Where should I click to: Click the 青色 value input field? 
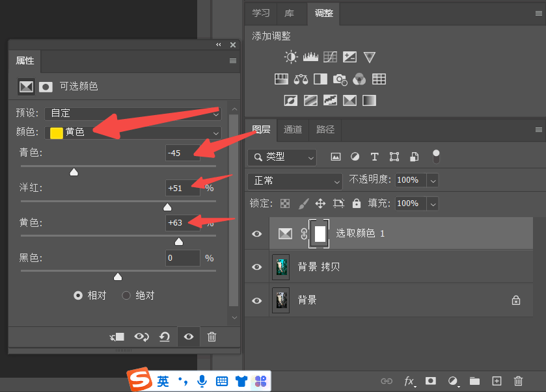tap(182, 153)
